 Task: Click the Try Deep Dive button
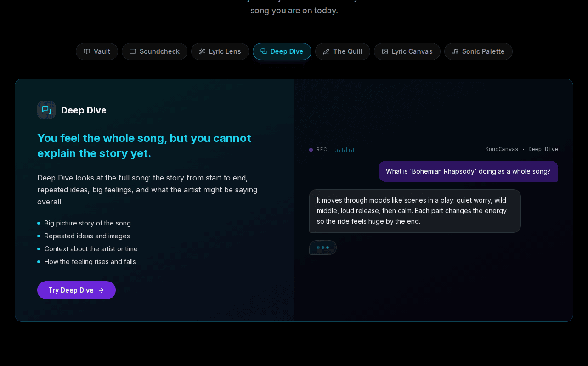[76, 290]
